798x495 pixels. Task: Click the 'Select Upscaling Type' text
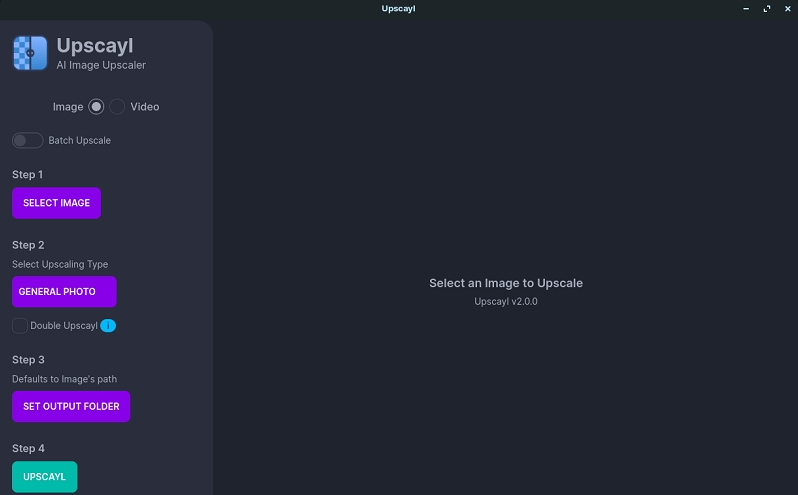coord(60,265)
